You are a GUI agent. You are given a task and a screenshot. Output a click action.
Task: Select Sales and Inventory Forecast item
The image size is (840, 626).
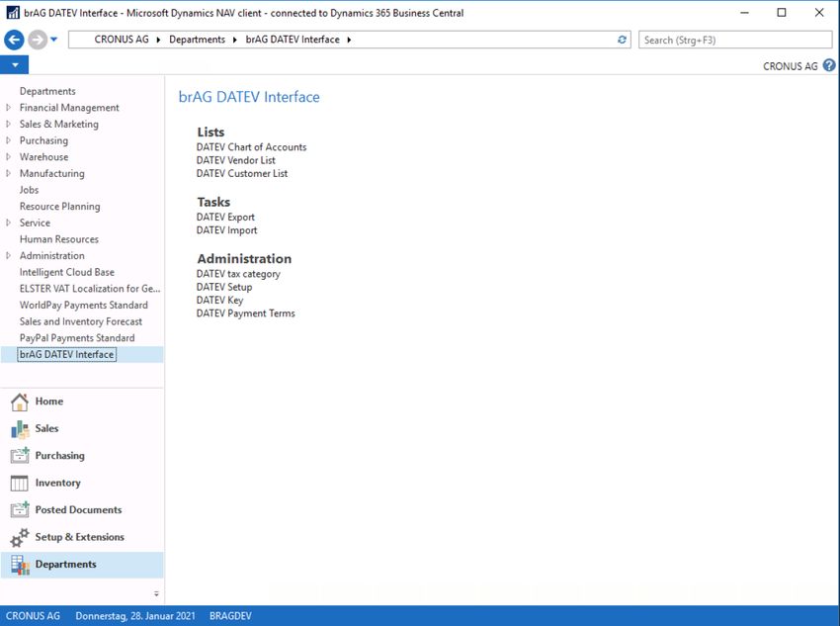click(81, 321)
